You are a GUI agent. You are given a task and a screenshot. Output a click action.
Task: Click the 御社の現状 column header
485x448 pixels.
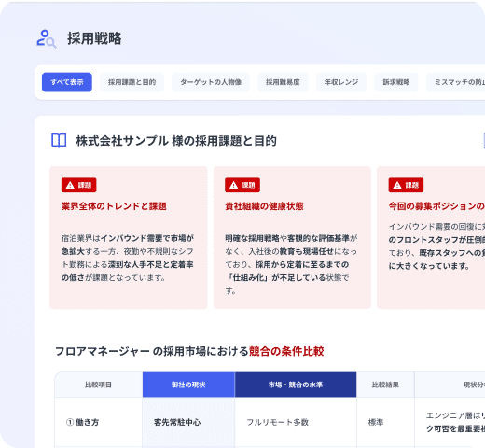pyautogui.click(x=188, y=385)
